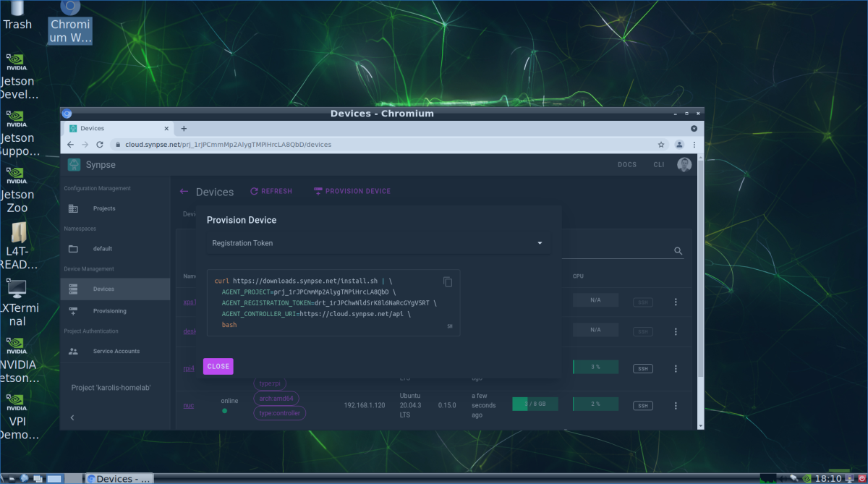The width and height of the screenshot is (868, 484).
Task: Open a new browser tab
Action: point(184,128)
